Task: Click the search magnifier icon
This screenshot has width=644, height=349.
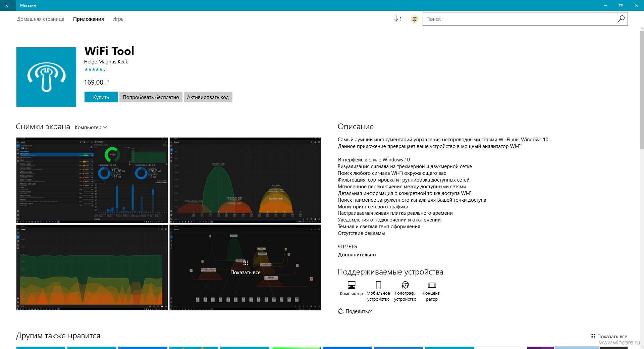Action: click(621, 19)
